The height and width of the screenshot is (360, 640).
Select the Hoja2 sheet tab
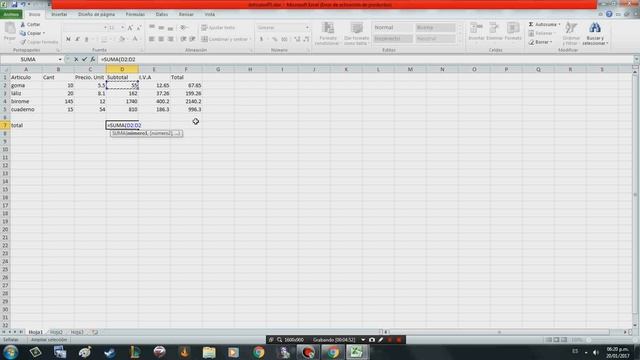click(56, 332)
